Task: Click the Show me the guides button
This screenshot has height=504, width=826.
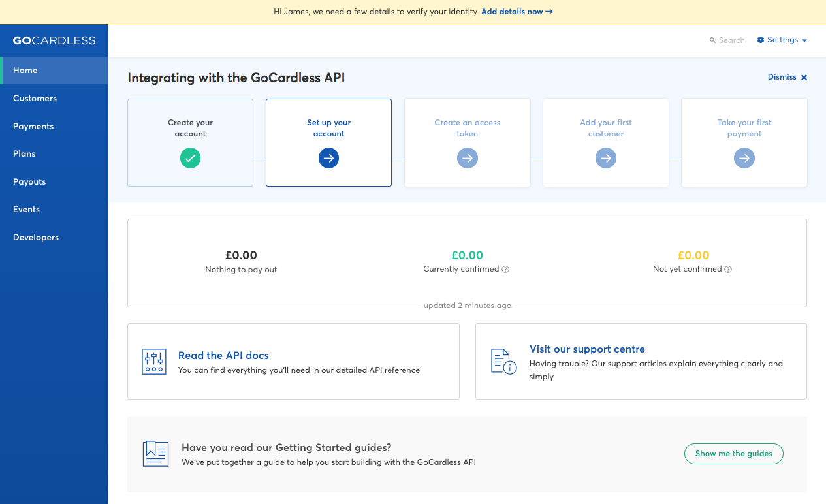Action: tap(734, 454)
